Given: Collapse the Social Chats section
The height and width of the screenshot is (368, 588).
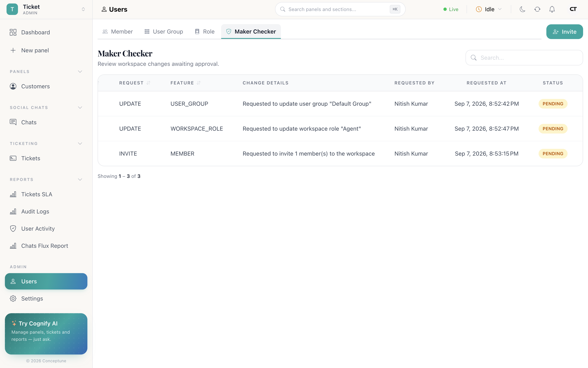Looking at the screenshot, I should click(80, 108).
